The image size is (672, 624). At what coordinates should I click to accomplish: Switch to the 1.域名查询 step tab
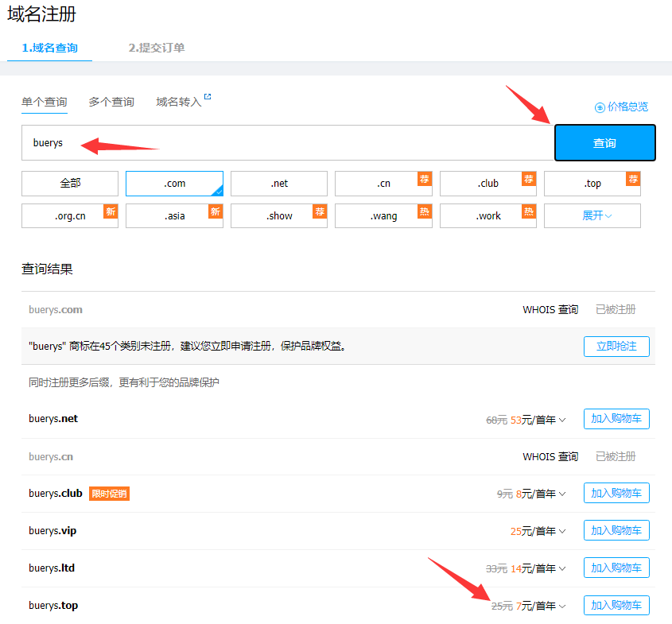coord(50,48)
